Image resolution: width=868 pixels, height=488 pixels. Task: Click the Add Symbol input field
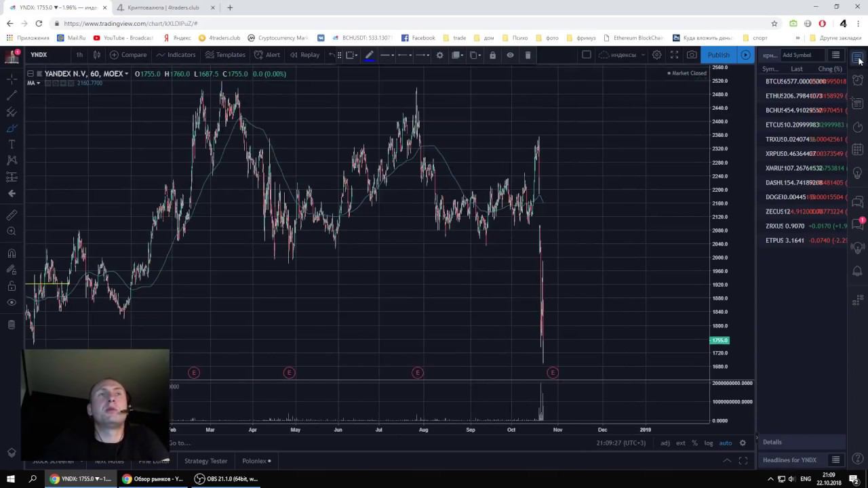[803, 55]
